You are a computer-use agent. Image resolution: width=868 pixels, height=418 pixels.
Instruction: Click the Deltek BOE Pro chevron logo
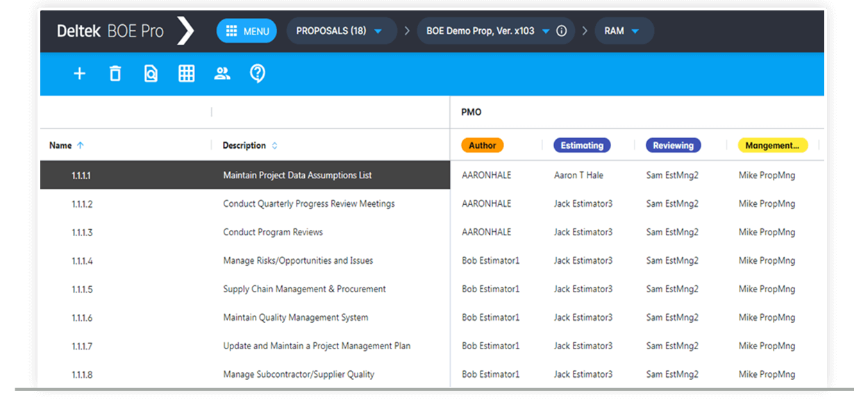click(x=185, y=31)
